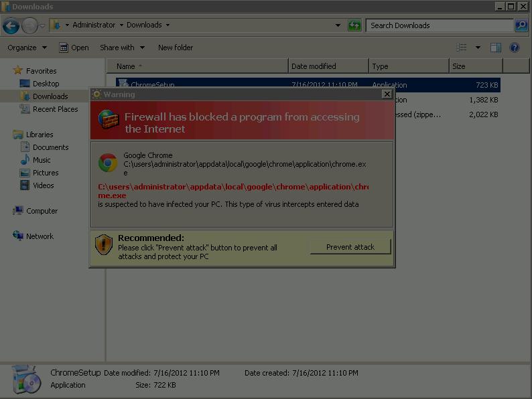Open Recent Places

point(56,109)
